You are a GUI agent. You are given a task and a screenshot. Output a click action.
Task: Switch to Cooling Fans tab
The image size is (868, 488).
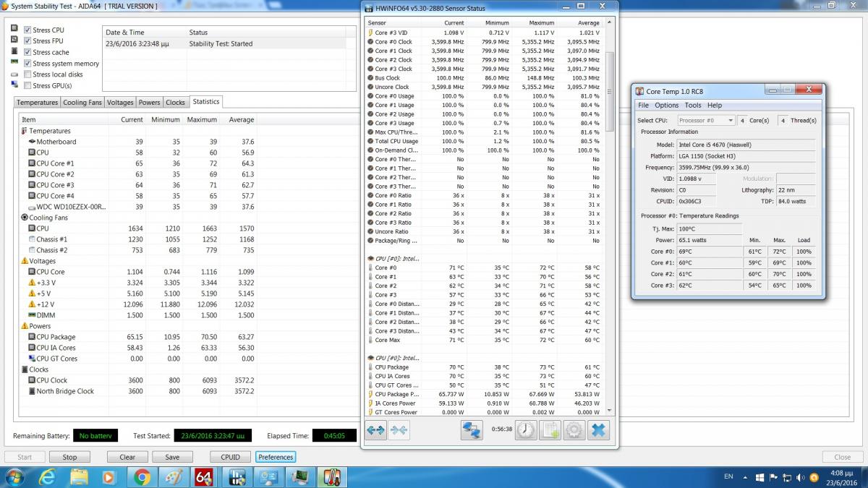[82, 103]
